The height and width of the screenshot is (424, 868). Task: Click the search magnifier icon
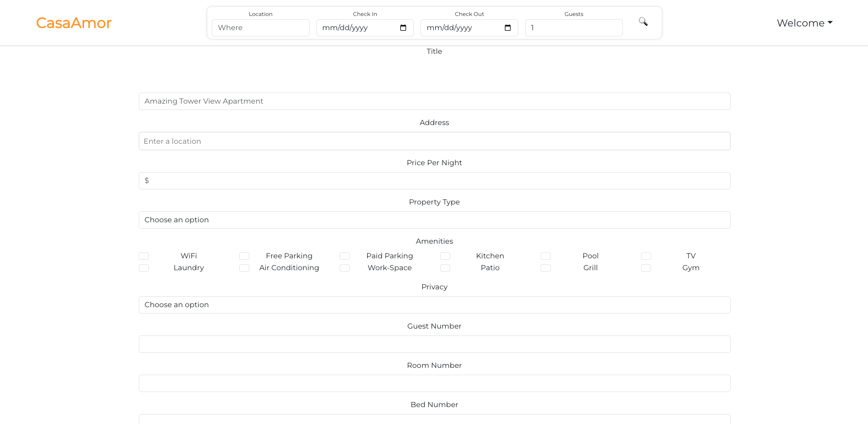(x=643, y=22)
